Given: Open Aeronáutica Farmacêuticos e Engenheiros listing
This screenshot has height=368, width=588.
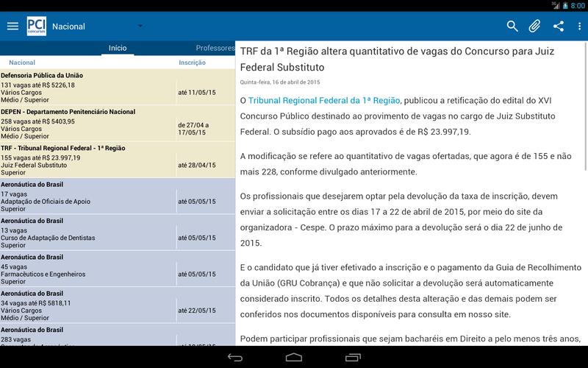Looking at the screenshot, I should tap(88, 269).
